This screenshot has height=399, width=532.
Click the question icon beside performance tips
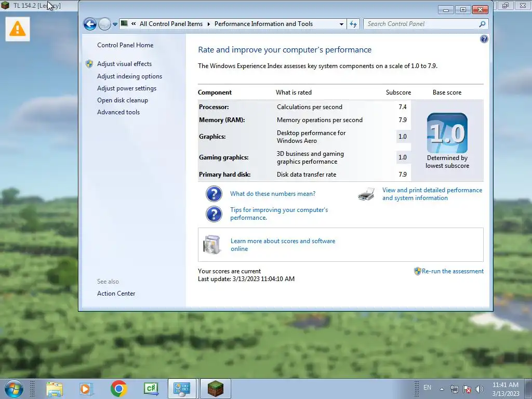pyautogui.click(x=214, y=214)
